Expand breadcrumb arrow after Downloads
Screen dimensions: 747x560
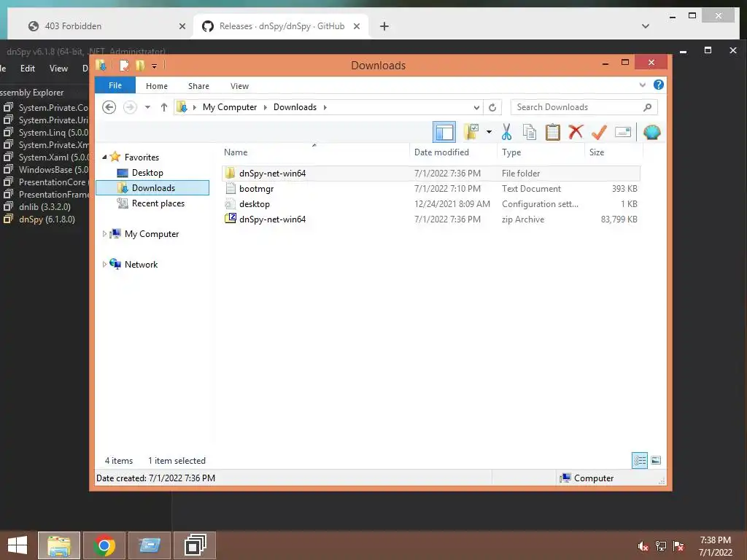[325, 107]
